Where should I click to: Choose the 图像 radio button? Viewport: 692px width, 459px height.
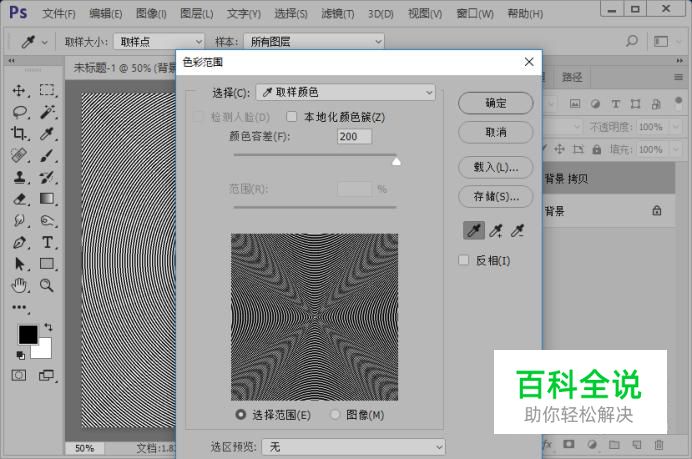pyautogui.click(x=335, y=414)
